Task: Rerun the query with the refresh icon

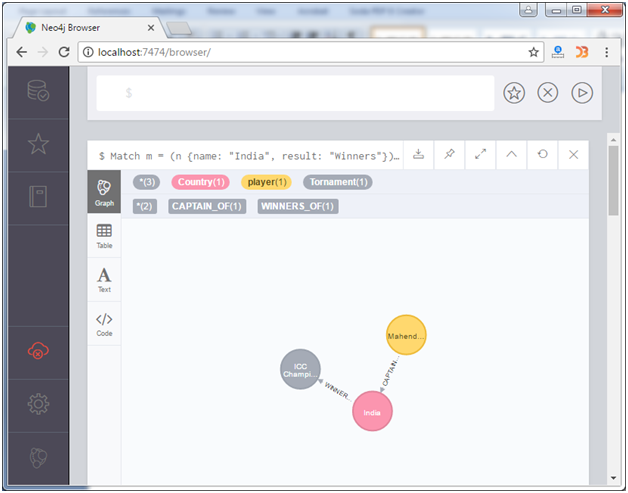Action: pyautogui.click(x=542, y=155)
